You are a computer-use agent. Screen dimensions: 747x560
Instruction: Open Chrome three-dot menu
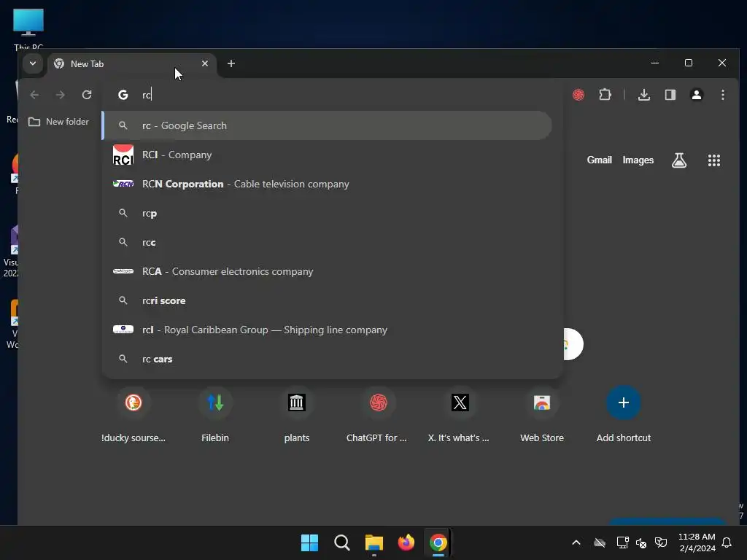pyautogui.click(x=723, y=95)
